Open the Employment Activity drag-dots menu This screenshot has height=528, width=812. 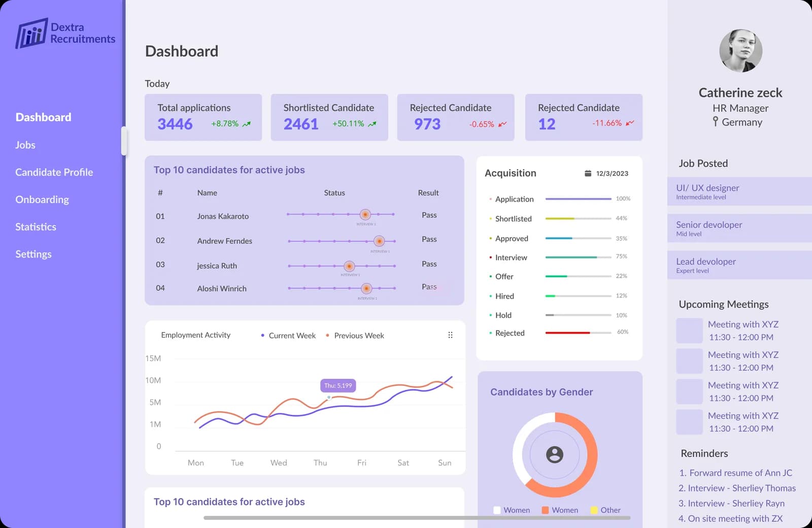pyautogui.click(x=450, y=335)
